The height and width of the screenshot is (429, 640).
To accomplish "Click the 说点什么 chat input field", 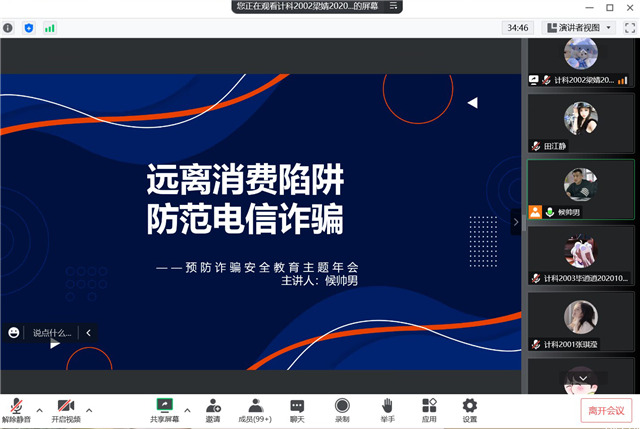I will pos(52,333).
